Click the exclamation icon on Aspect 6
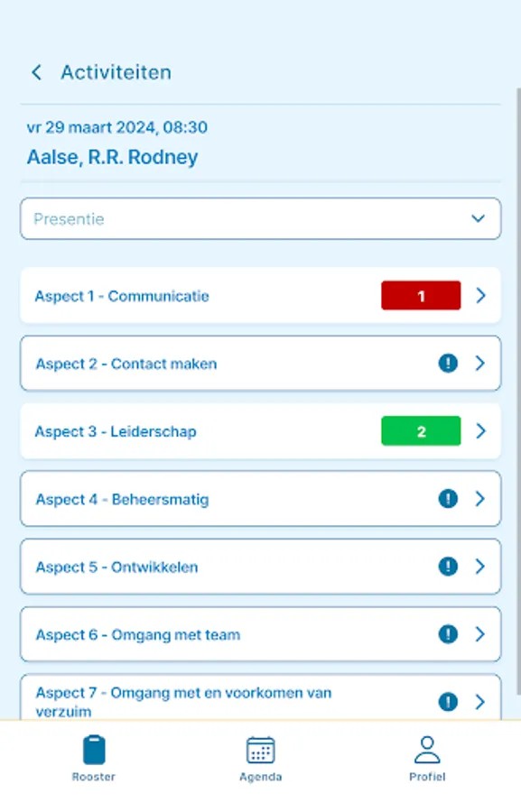 448,634
